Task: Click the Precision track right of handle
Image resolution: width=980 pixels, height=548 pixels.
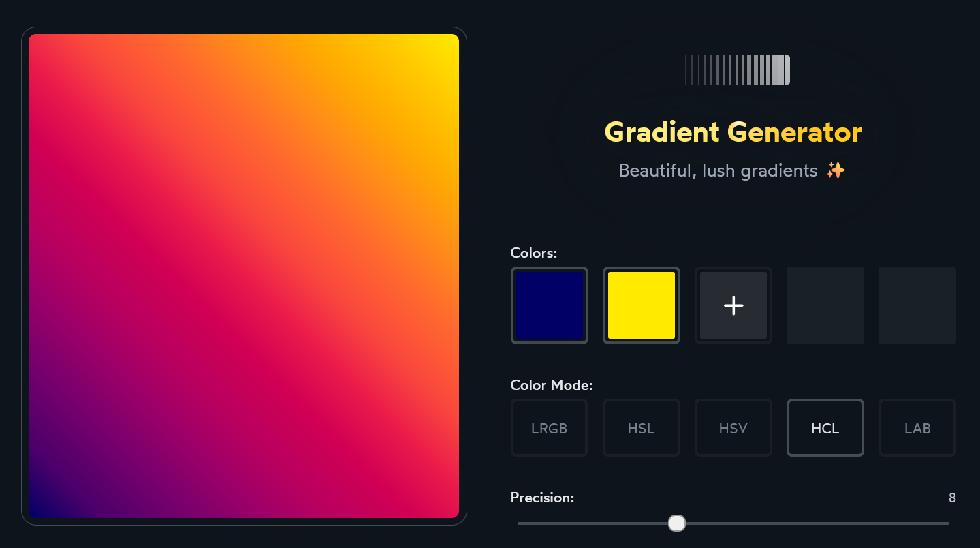Action: point(817,523)
